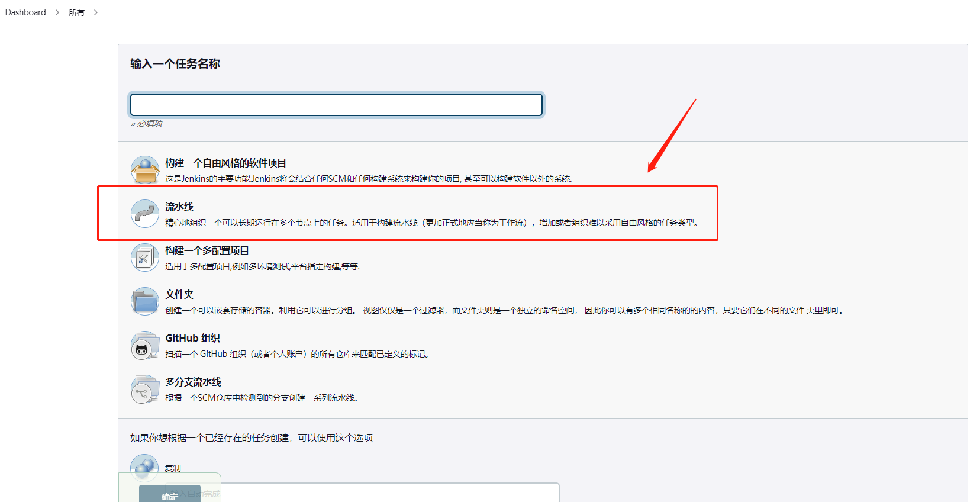Image resolution: width=980 pixels, height=502 pixels.
Task: Choose the GitHub 组织 item title
Action: click(192, 338)
